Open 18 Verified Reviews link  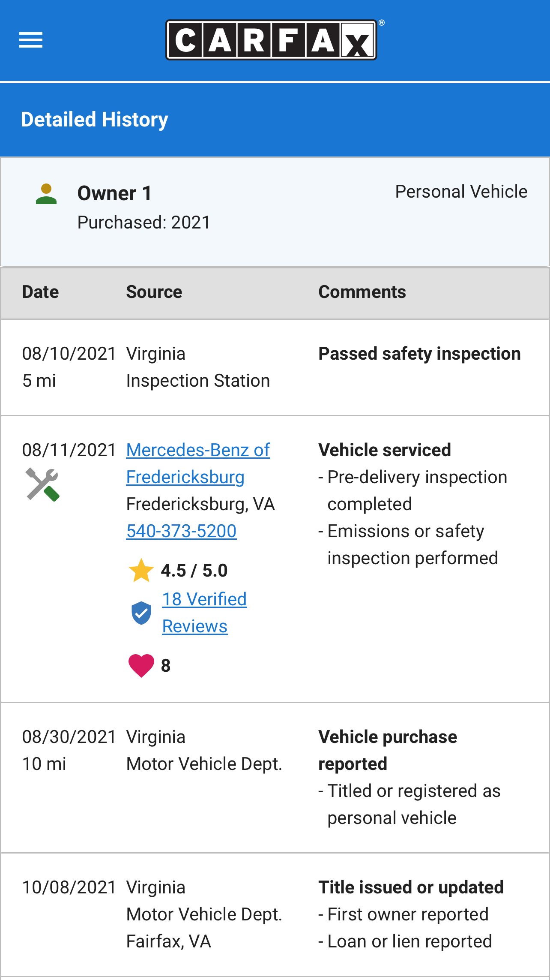pos(204,613)
